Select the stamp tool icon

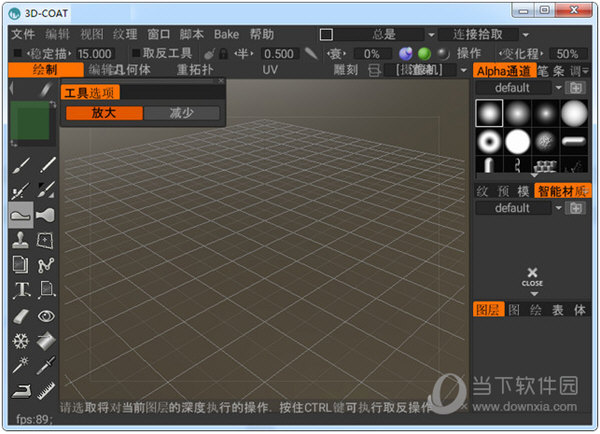(x=20, y=240)
